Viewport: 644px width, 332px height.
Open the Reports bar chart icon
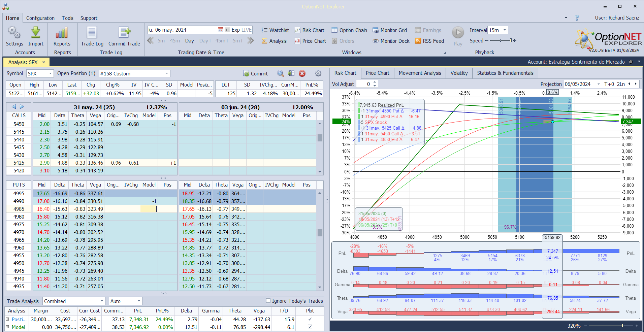(62, 33)
